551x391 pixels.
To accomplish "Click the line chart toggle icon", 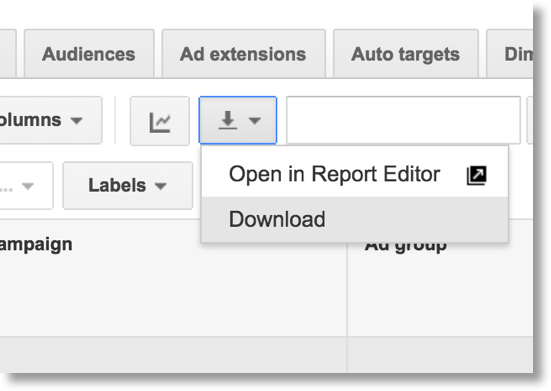I will point(160,120).
